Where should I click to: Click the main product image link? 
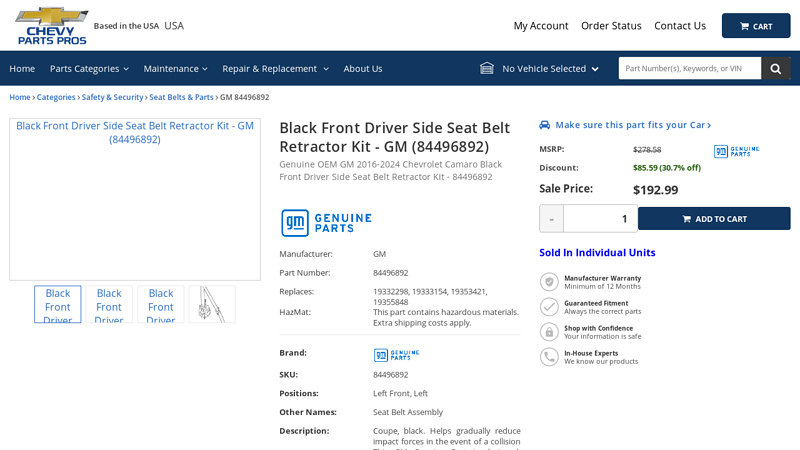click(135, 199)
